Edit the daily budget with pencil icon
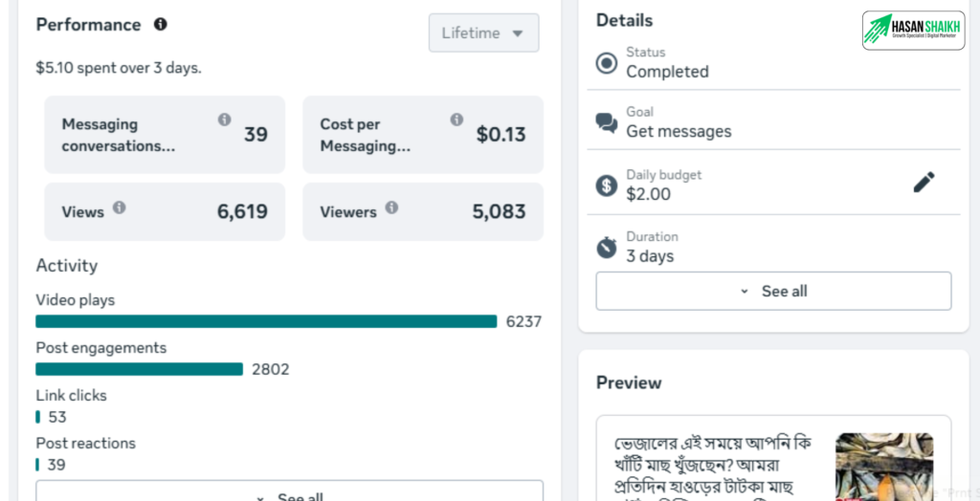The width and height of the screenshot is (980, 501). click(924, 183)
